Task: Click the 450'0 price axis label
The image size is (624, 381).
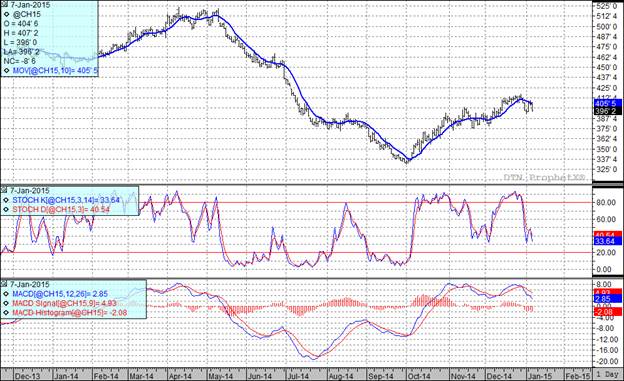Action: (x=606, y=67)
